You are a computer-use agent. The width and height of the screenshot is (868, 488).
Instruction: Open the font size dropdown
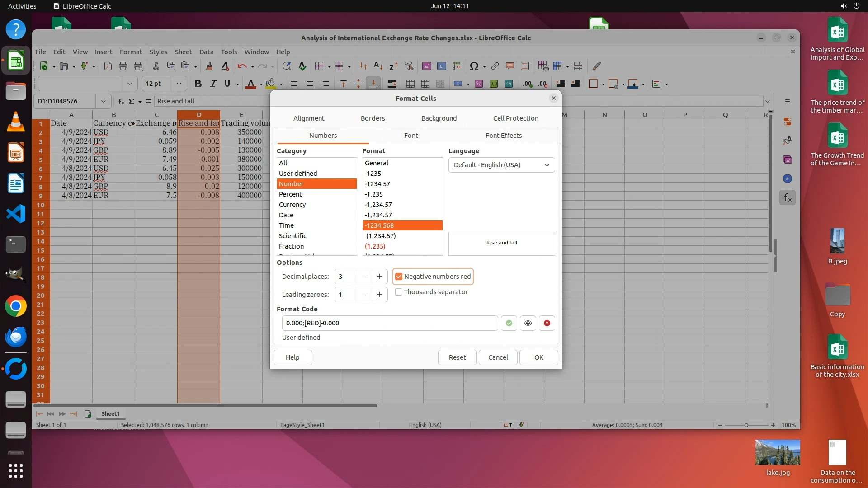click(x=179, y=84)
